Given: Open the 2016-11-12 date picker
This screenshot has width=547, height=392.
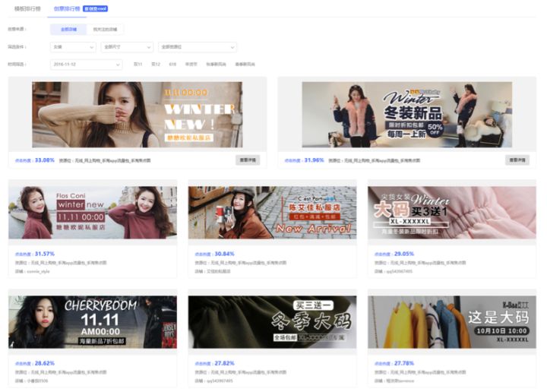Looking at the screenshot, I should [86, 65].
